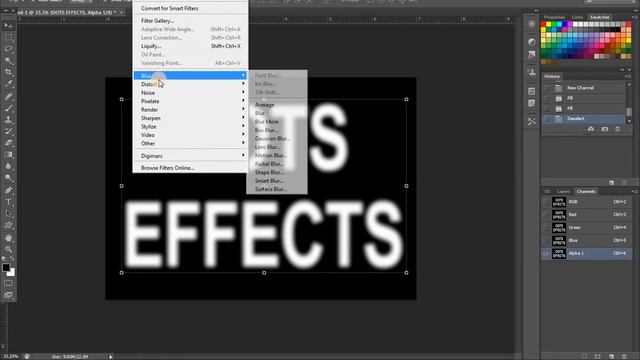Select the Horizontal Type tool
Screen dimensions: 640x360
coord(8,202)
